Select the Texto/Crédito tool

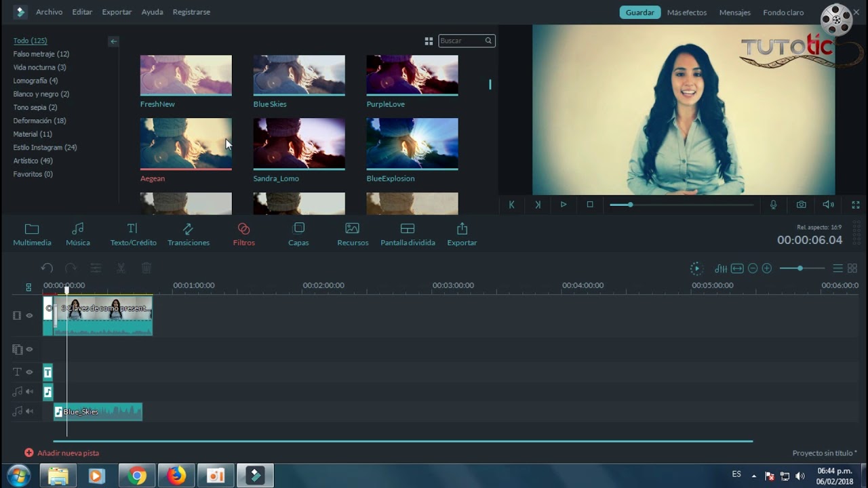pyautogui.click(x=133, y=234)
